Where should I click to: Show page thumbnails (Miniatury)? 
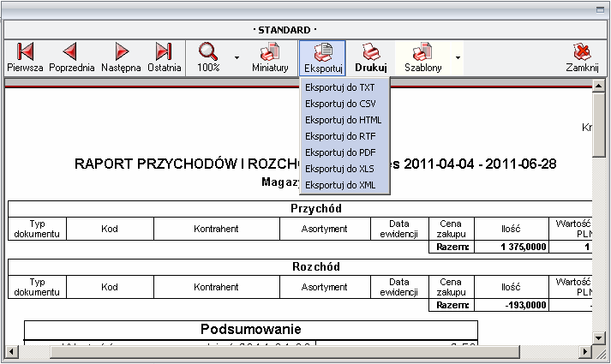pyautogui.click(x=270, y=57)
